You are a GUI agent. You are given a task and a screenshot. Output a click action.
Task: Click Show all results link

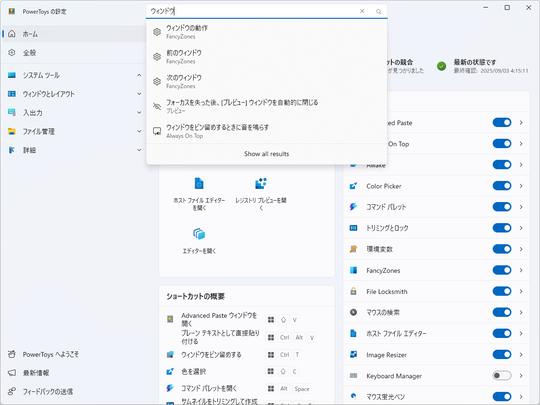pos(267,154)
